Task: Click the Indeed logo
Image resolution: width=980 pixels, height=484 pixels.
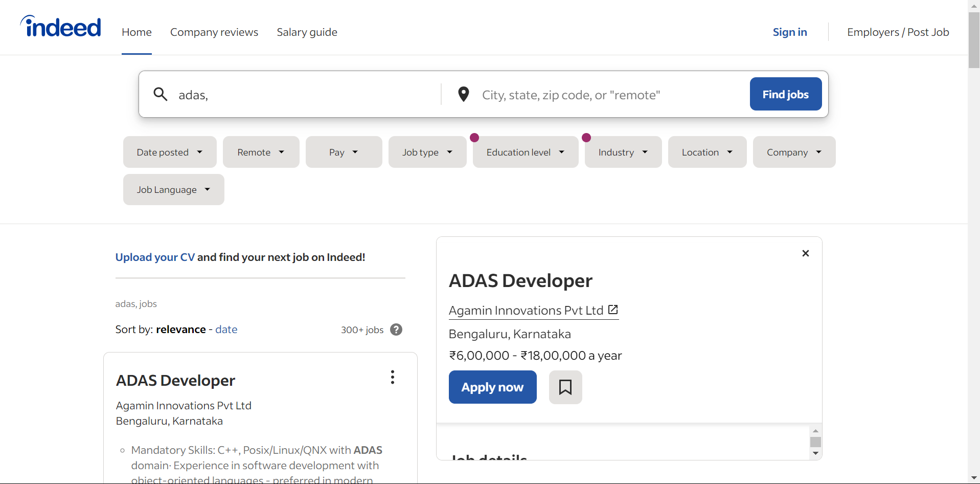Action: [x=61, y=27]
